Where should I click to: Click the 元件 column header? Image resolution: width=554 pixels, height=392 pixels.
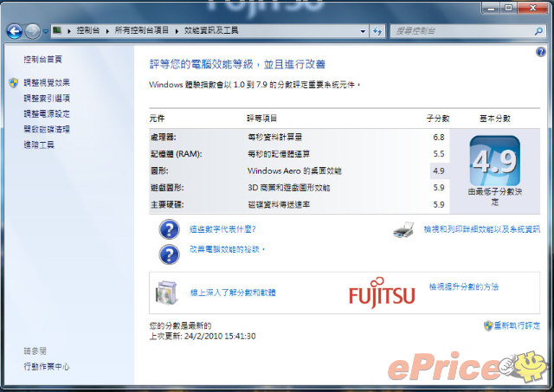pyautogui.click(x=157, y=119)
